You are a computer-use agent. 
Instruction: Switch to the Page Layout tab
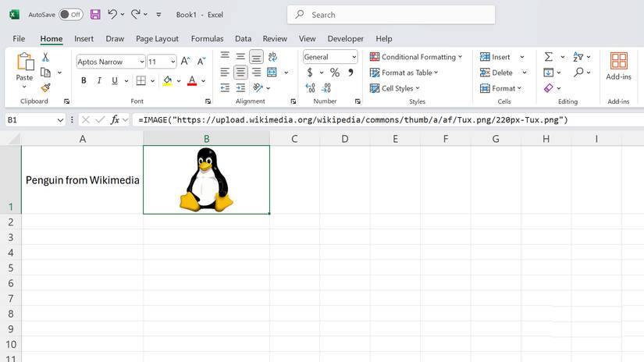click(x=157, y=38)
